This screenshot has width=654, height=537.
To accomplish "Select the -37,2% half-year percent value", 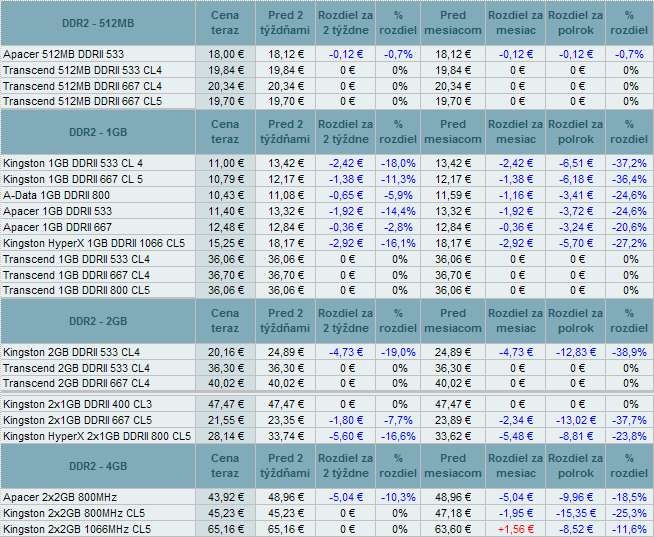I will 629,163.
